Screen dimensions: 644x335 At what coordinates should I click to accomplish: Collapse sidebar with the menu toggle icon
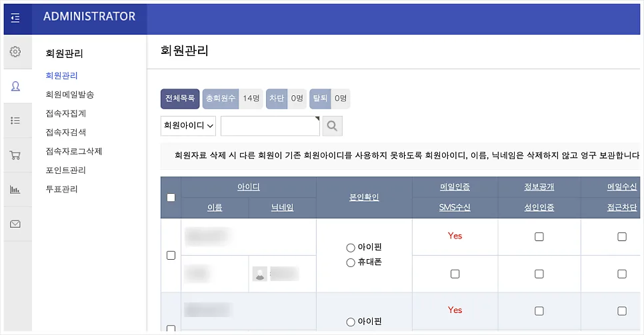15,18
